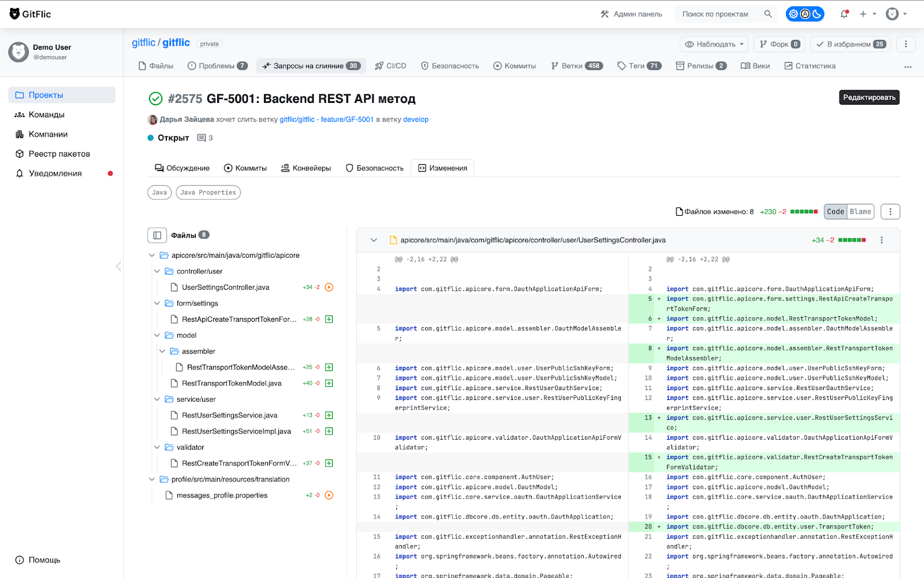Open the develop branch link
The width and height of the screenshot is (924, 578).
(416, 120)
